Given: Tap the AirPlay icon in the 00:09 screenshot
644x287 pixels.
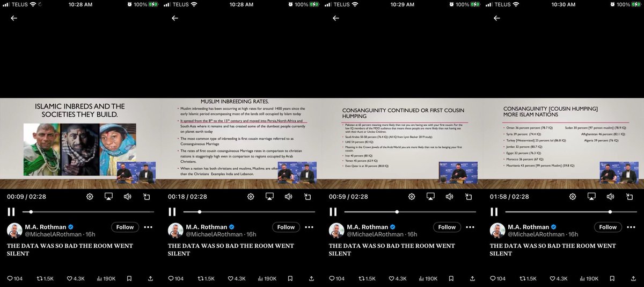Looking at the screenshot, I should click(x=108, y=197).
